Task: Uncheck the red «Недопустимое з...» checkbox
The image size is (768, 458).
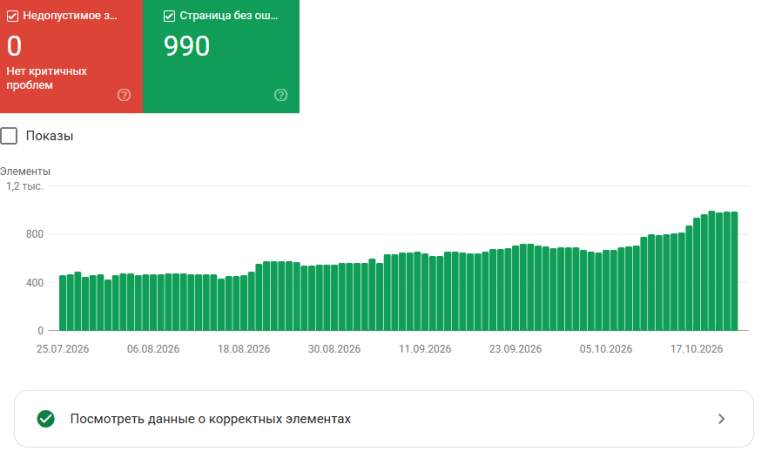Action: pyautogui.click(x=12, y=16)
